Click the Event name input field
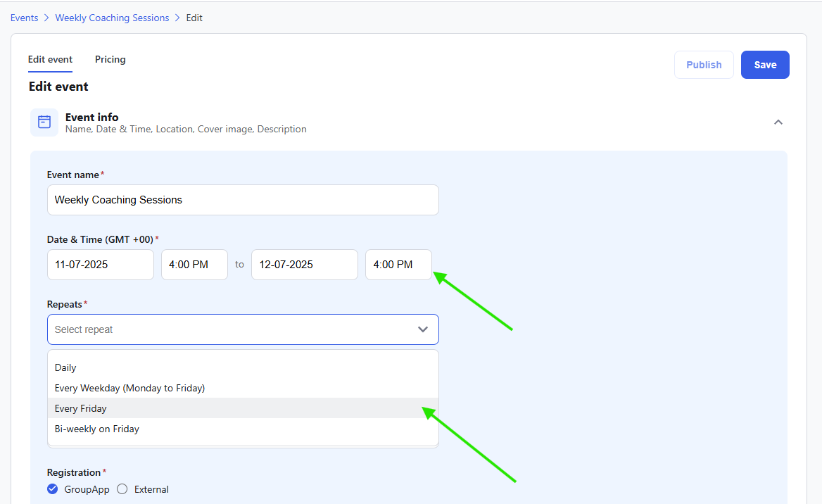 click(243, 200)
